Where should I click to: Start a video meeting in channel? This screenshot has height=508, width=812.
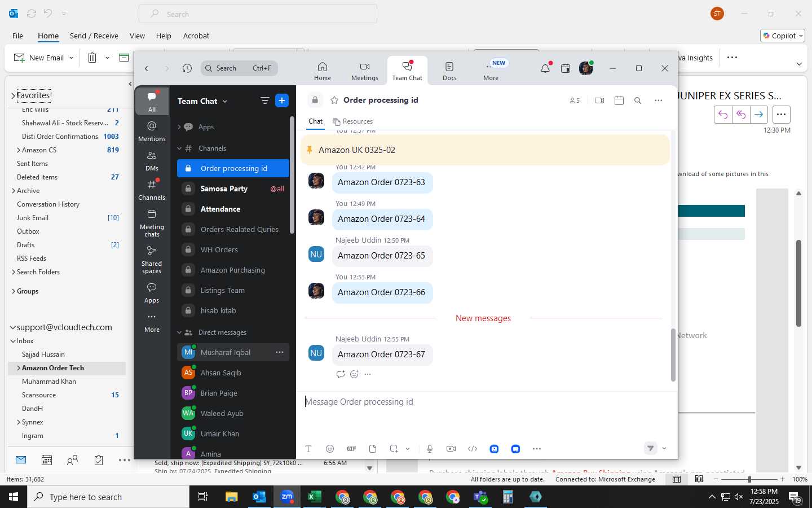pos(599,100)
